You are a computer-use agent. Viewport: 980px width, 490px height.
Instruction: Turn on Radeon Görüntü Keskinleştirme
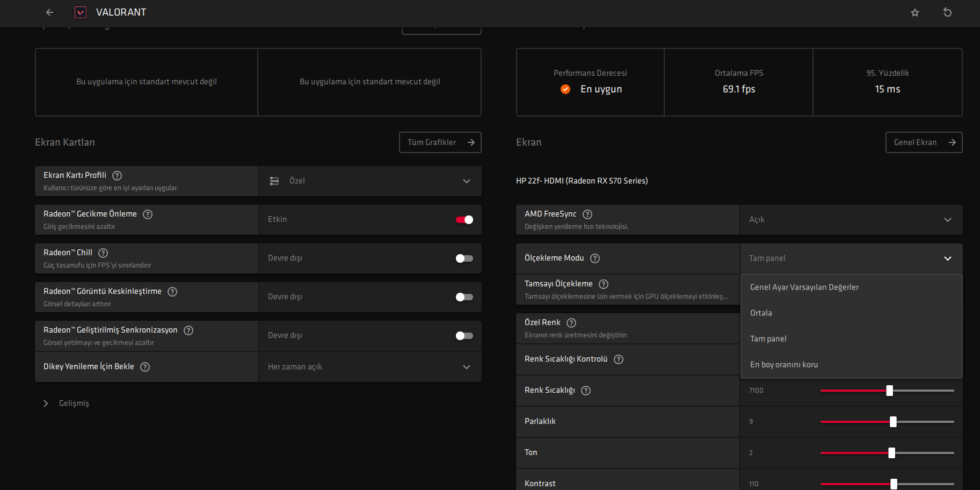pos(464,297)
